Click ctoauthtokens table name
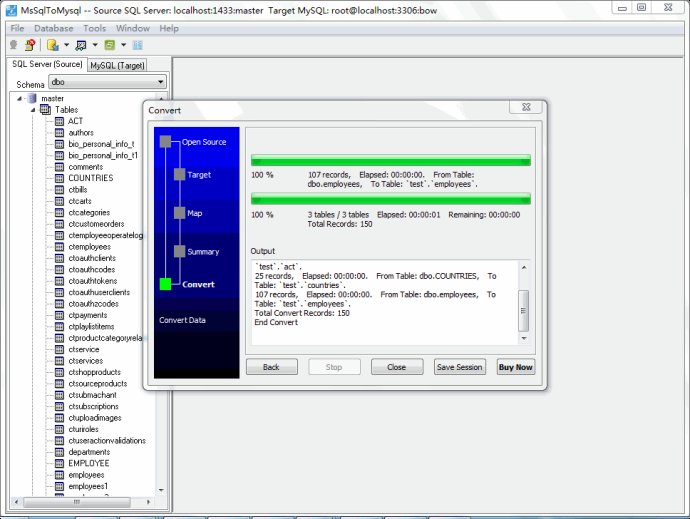690x519 pixels. tap(93, 281)
